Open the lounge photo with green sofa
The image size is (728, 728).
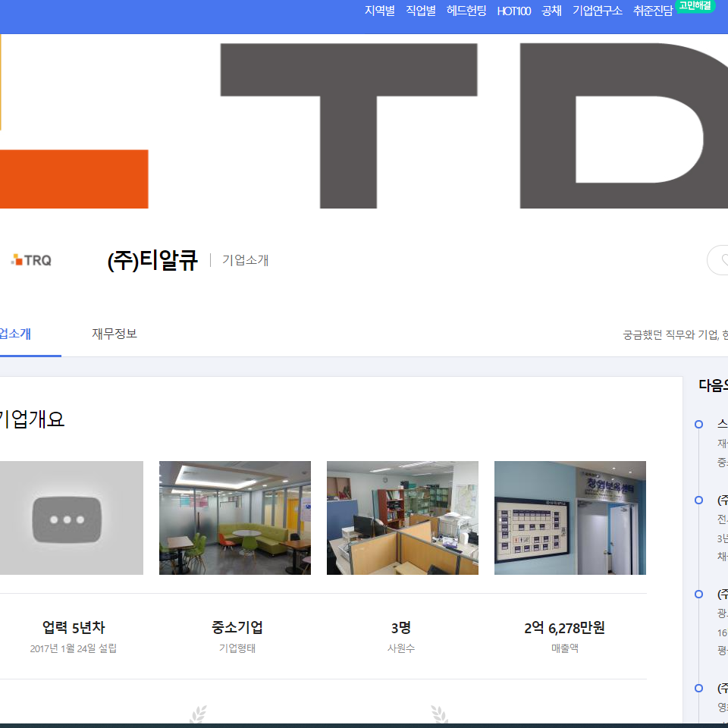235,518
